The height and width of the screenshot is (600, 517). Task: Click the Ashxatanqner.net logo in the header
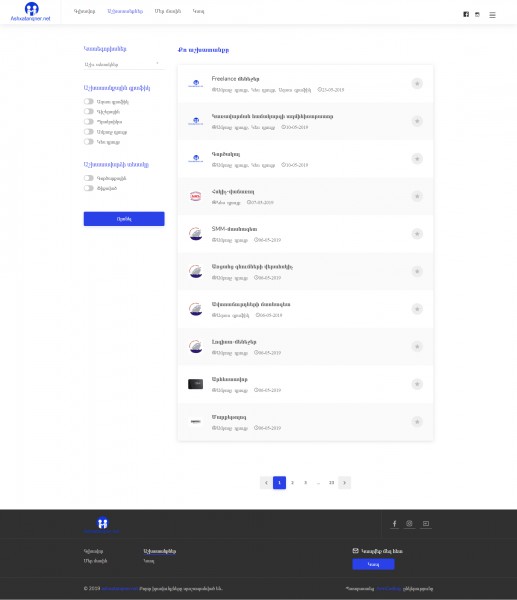tap(30, 11)
